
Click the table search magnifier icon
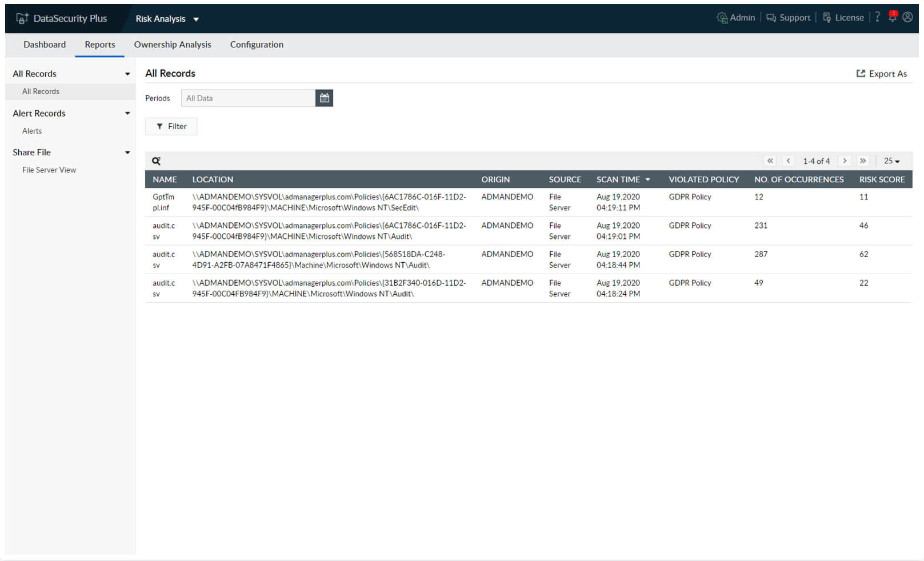click(x=156, y=161)
